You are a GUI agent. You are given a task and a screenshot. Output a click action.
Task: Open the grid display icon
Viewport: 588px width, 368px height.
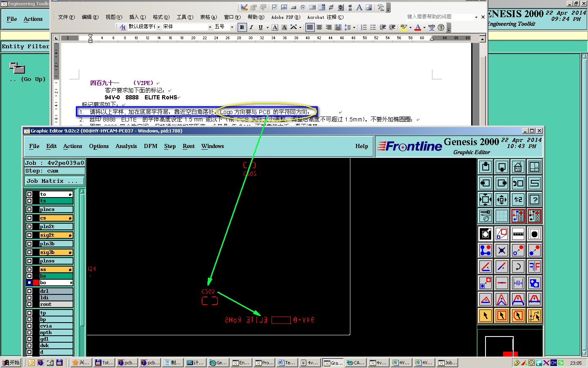(x=502, y=216)
